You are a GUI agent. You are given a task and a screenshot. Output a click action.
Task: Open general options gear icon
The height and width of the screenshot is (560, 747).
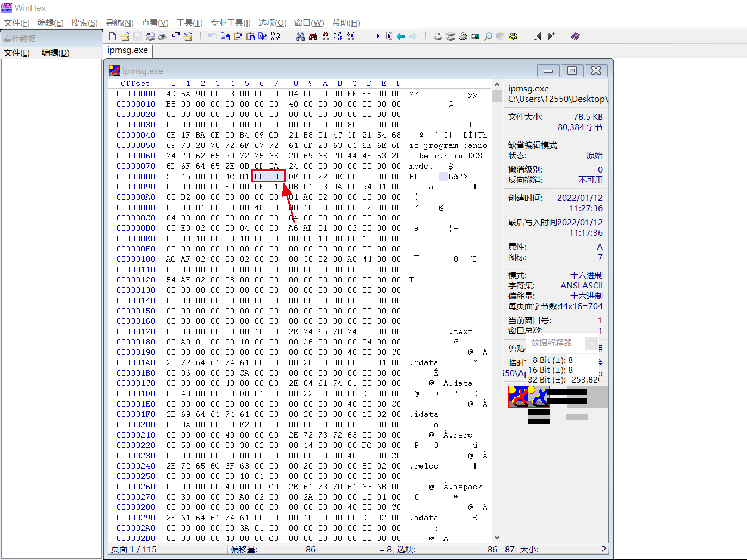pyautogui.click(x=513, y=36)
